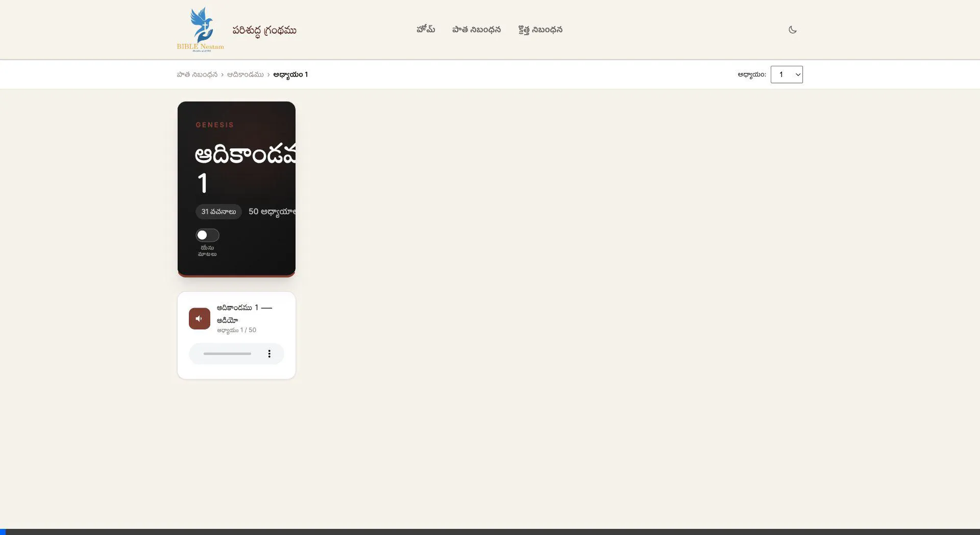Open క్రొత్త నిబంధన in the top navigation

pyautogui.click(x=540, y=30)
